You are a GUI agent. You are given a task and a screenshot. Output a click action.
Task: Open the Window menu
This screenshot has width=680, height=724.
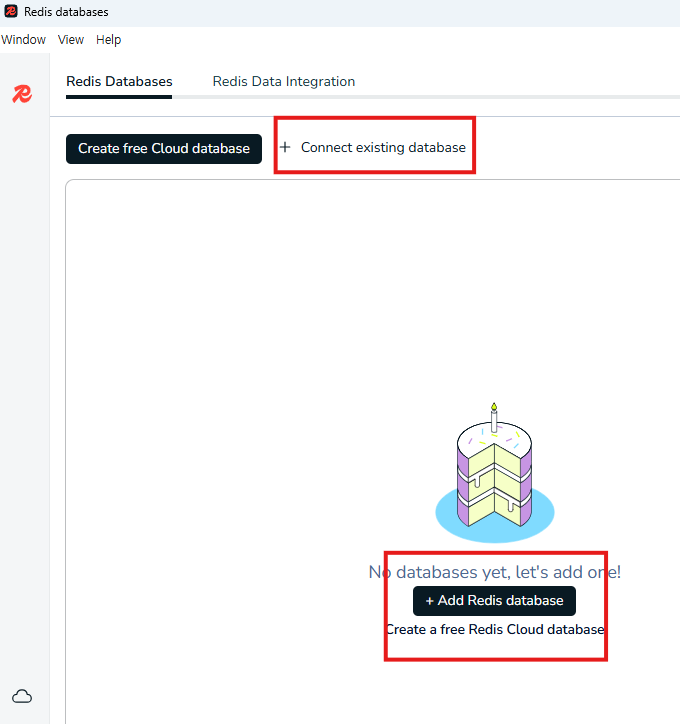tap(24, 40)
